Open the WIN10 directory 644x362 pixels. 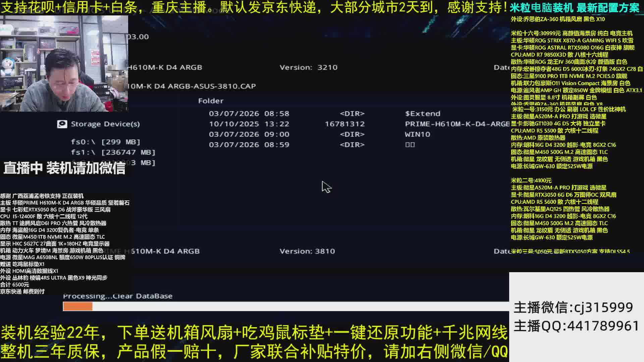point(417,134)
